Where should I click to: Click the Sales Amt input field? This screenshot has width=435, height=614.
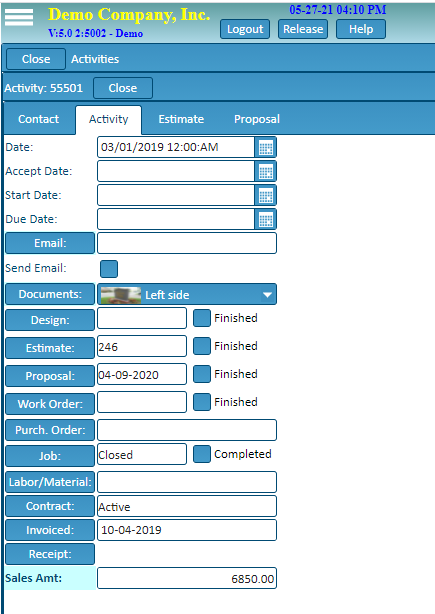point(187,578)
